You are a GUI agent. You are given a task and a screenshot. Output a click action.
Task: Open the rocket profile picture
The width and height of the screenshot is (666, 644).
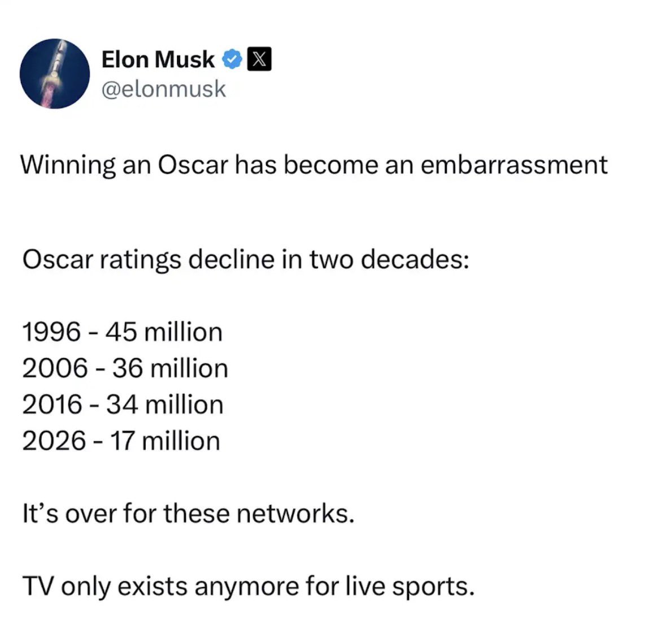(55, 73)
